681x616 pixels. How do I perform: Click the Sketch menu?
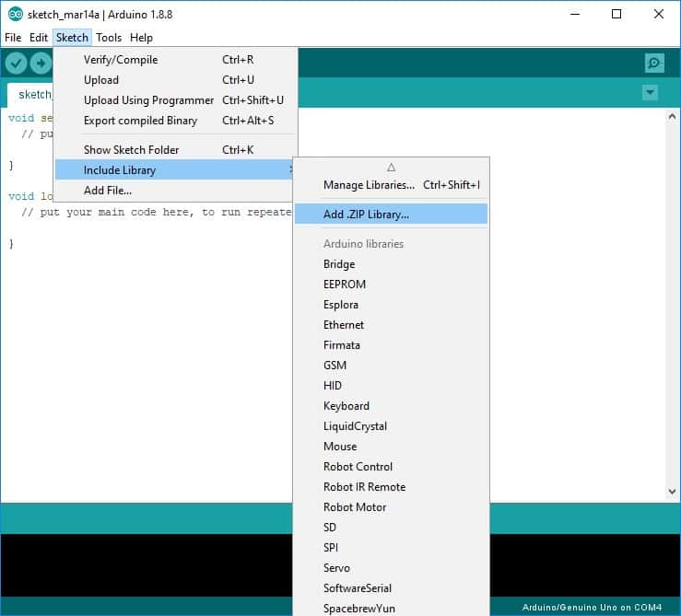(72, 38)
